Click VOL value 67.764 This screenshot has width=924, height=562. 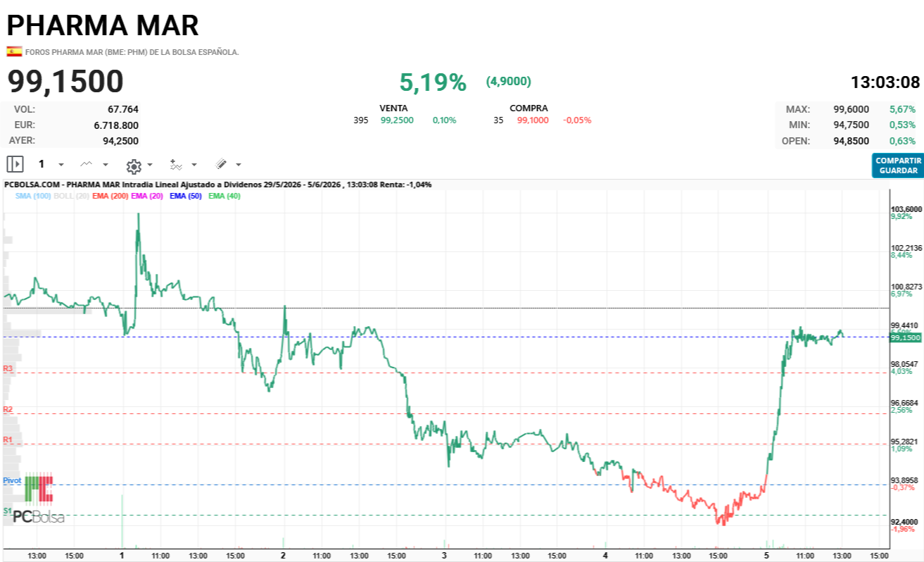click(123, 109)
